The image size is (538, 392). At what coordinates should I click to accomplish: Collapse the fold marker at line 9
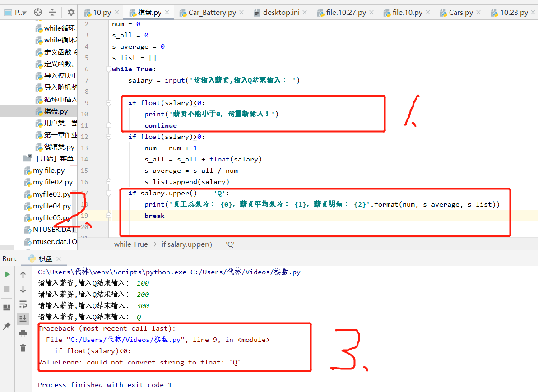click(x=109, y=103)
